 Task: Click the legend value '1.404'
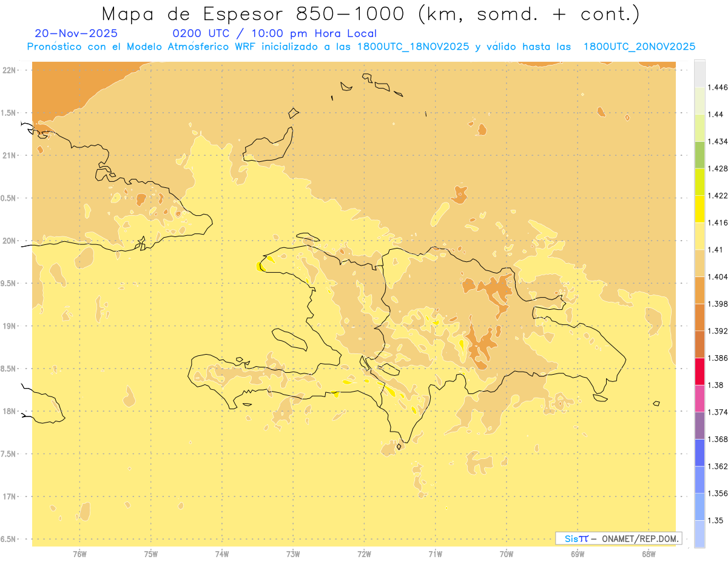tap(718, 276)
